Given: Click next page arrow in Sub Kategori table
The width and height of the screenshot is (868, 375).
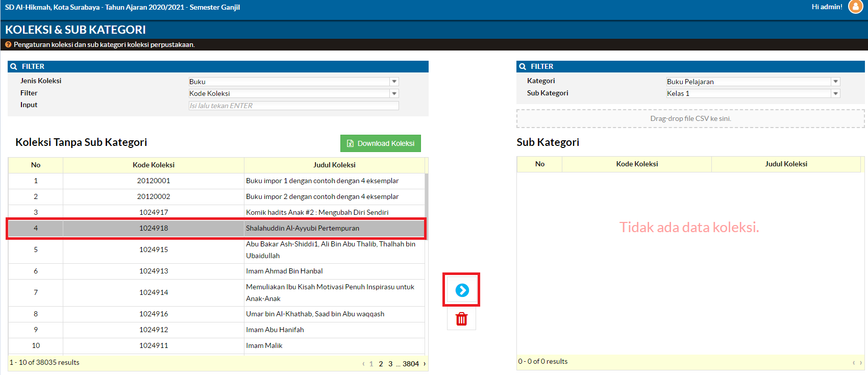Looking at the screenshot, I should pyautogui.click(x=861, y=363).
